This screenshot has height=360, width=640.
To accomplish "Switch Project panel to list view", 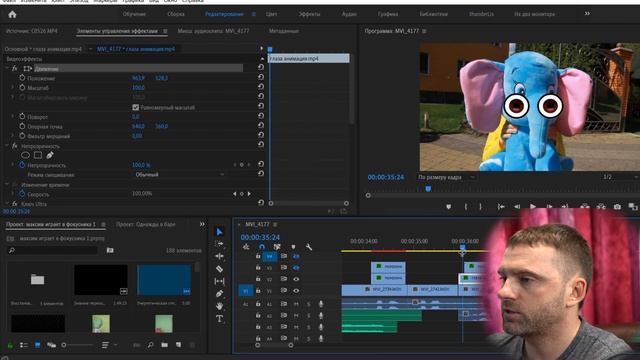I will (24, 345).
